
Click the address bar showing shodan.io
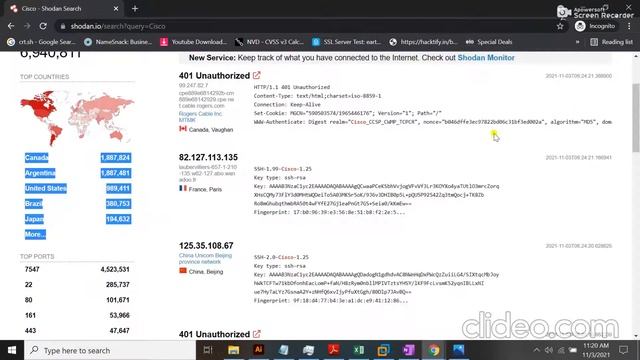pyautogui.click(x=306, y=26)
